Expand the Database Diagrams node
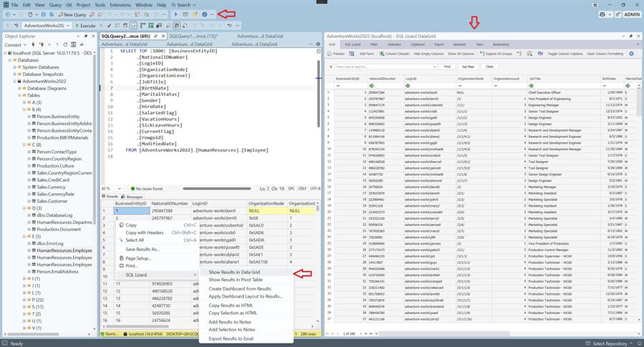The image size is (644, 347). click(x=19, y=88)
